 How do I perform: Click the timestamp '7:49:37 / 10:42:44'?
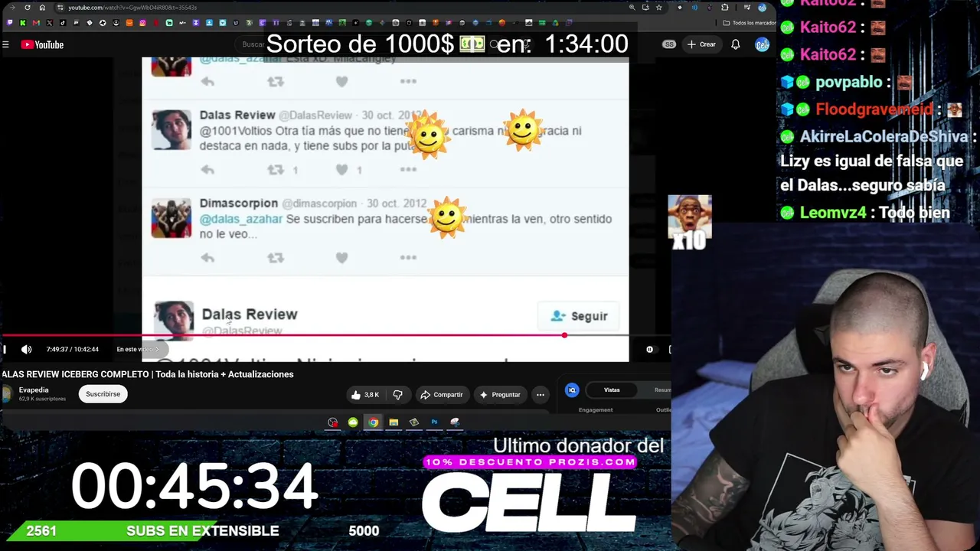pyautogui.click(x=73, y=350)
